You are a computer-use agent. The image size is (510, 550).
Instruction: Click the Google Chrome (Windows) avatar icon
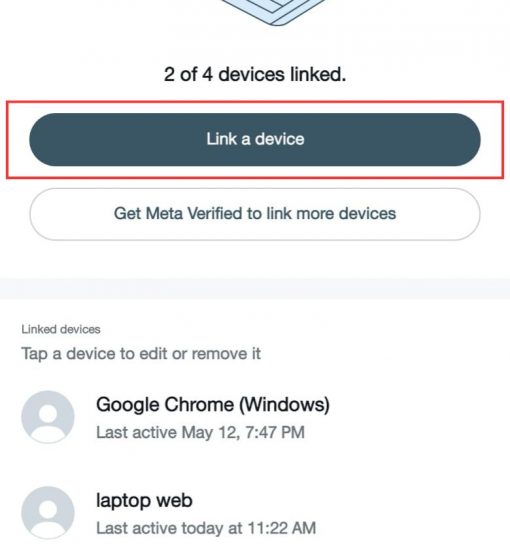coord(48,417)
